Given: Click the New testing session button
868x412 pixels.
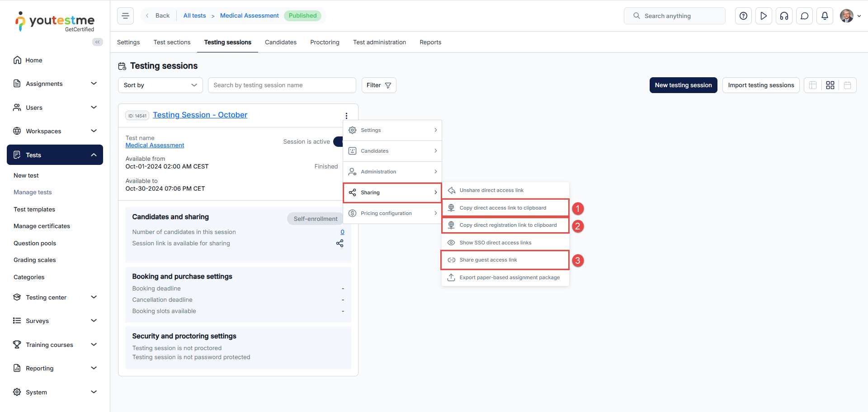Looking at the screenshot, I should click(x=683, y=85).
